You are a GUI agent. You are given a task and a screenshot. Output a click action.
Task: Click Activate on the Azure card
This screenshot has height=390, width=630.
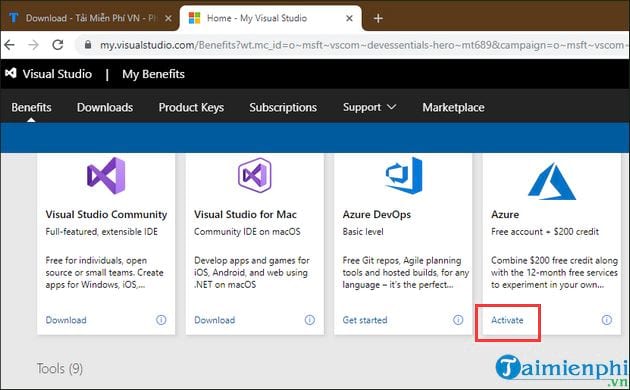(507, 320)
